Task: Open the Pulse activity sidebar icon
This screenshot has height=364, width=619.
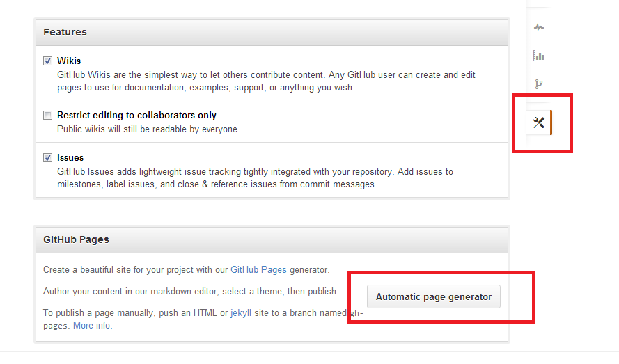Action: click(538, 27)
